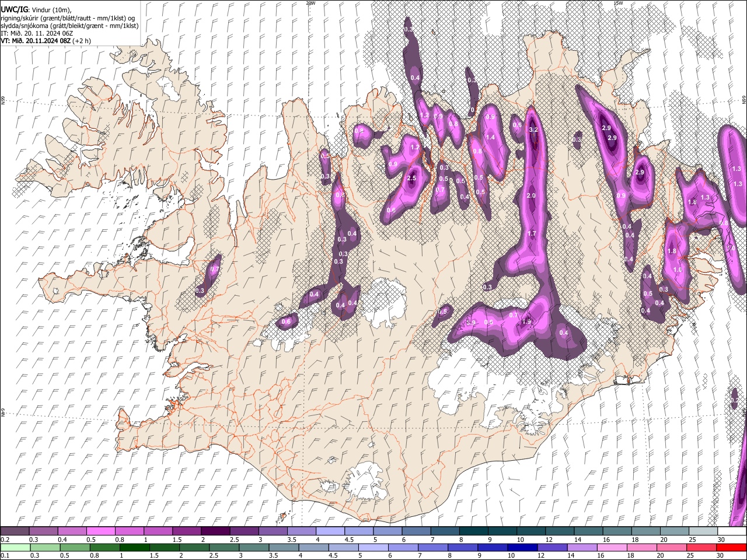The height and width of the screenshot is (560, 747).
Task: Select the pale green 0.1 swatch in lower legend
Action: [15, 548]
